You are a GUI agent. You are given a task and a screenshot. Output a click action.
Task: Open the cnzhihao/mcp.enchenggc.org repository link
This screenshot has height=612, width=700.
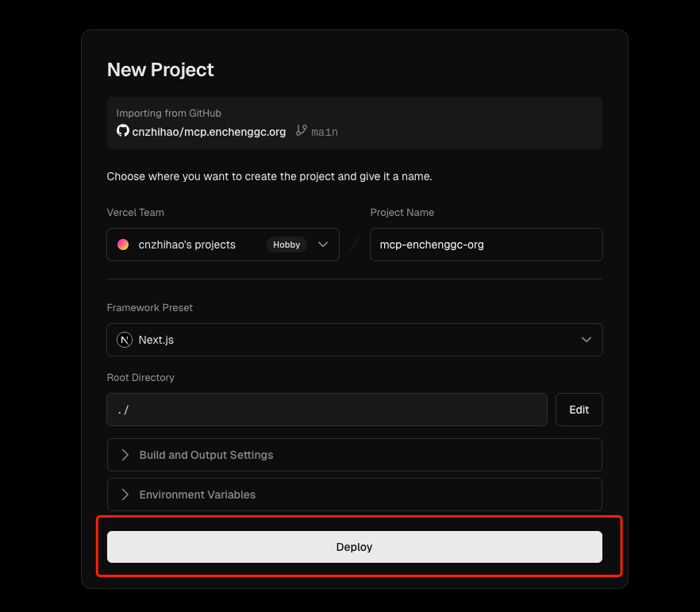click(210, 132)
